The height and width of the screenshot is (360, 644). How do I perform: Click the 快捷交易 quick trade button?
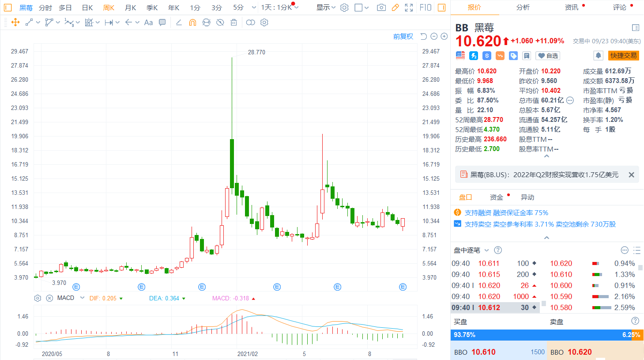624,55
